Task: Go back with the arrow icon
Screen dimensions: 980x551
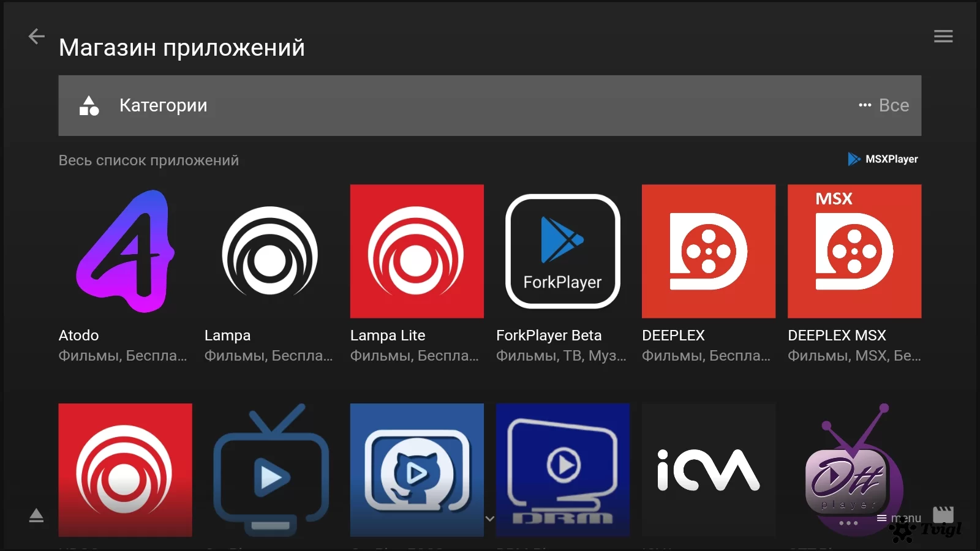Action: (37, 37)
